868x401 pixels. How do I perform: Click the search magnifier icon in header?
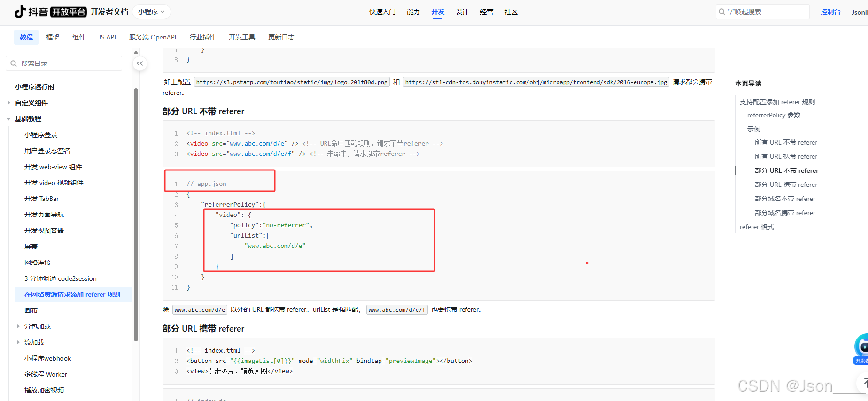(722, 12)
